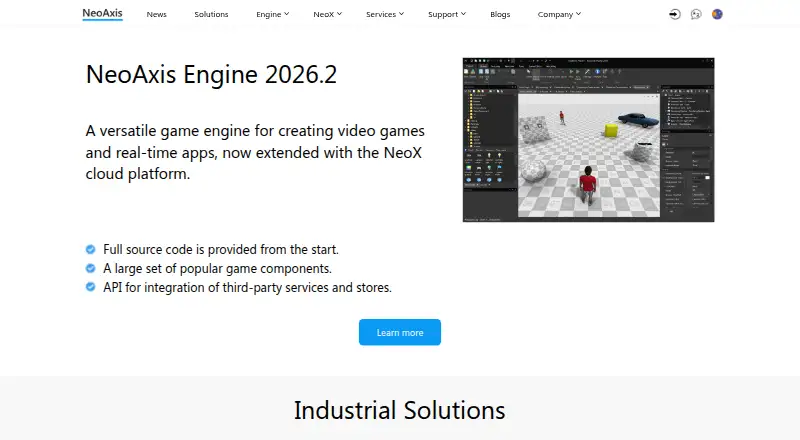The height and width of the screenshot is (440, 800).
Task: Expand the NeoX dropdown menu
Action: (x=328, y=14)
